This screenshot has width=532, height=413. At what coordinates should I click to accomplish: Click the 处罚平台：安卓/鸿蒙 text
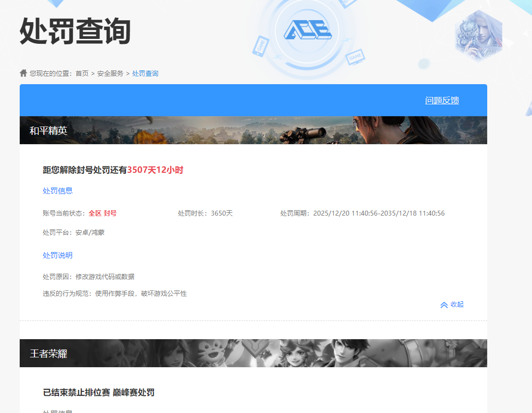(x=74, y=232)
